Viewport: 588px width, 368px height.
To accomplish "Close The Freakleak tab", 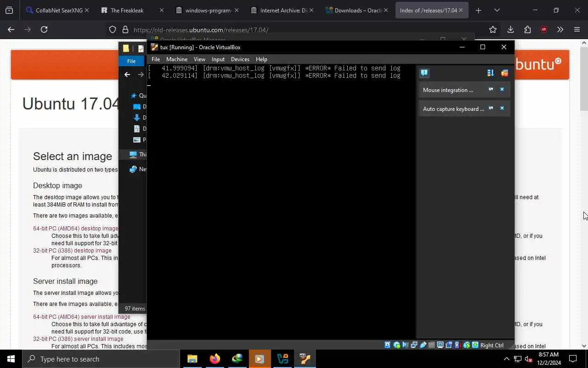I will coord(161,10).
